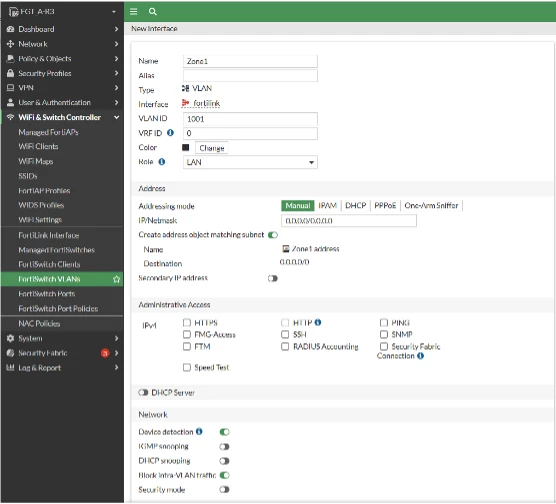Viewport: 556px width, 504px height.
Task: Click the System gear icon
Action: point(10,338)
